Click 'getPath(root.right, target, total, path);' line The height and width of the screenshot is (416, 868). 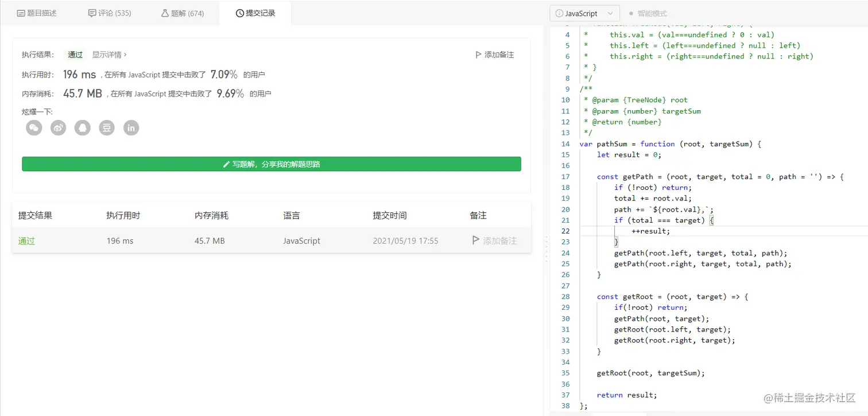tap(703, 264)
